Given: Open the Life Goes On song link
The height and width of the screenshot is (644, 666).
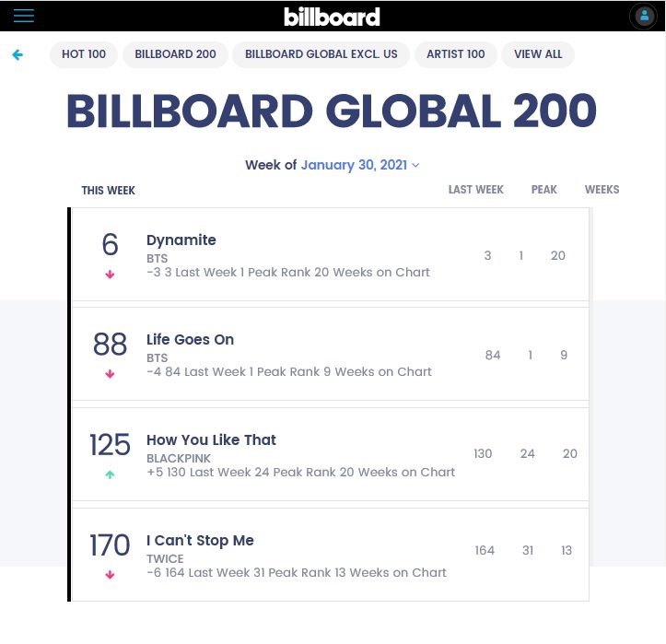Looking at the screenshot, I should 191,340.
